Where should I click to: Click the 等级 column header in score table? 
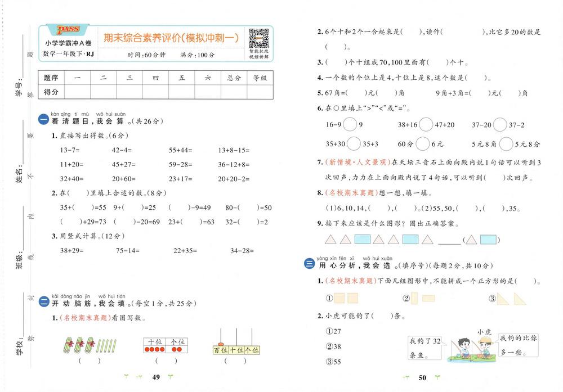260,78
